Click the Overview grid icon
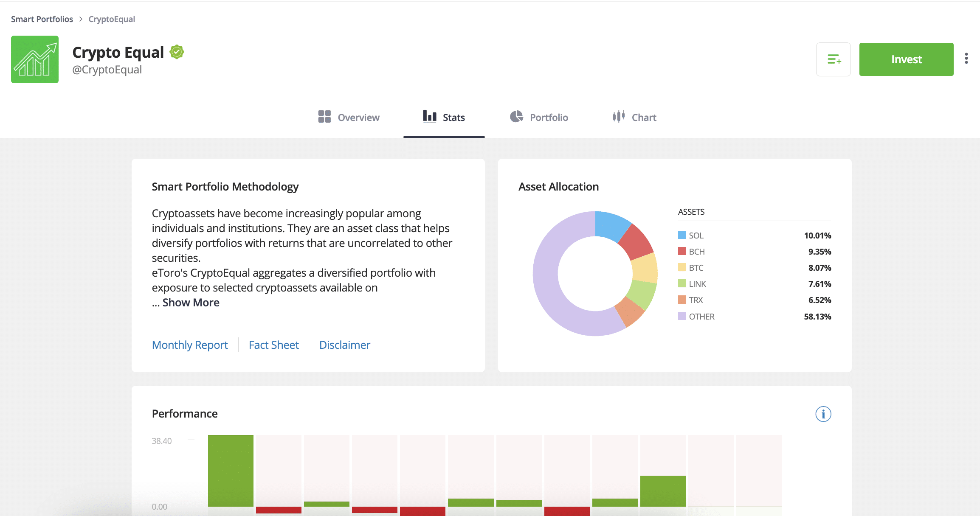The image size is (980, 516). (324, 117)
